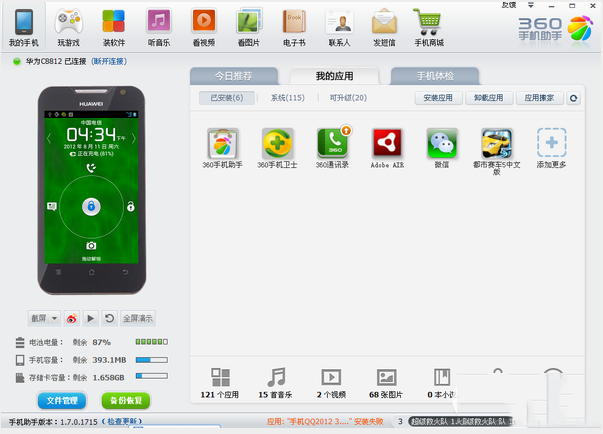Image resolution: width=603 pixels, height=434 pixels.
Task: Click the 断开连接 disconnect link
Action: 109,61
